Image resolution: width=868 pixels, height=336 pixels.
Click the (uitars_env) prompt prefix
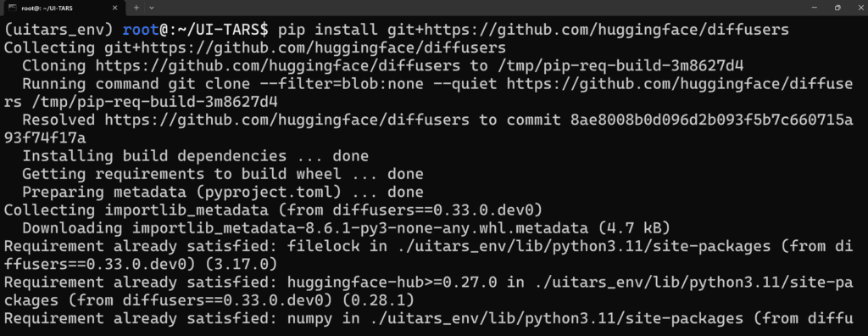[x=59, y=30]
